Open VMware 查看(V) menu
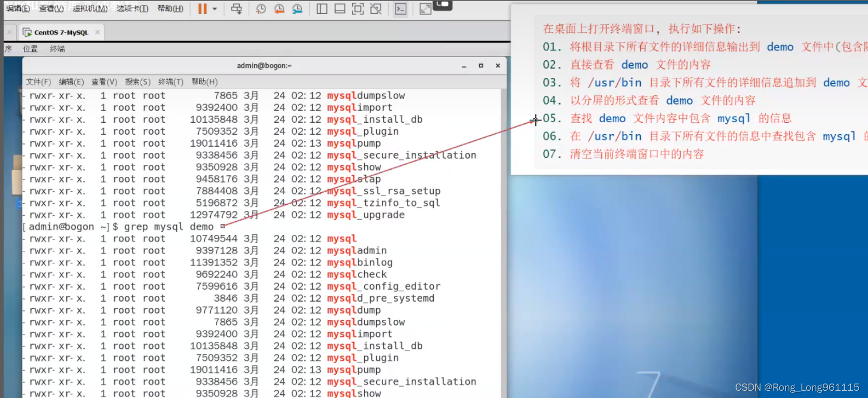 (x=51, y=8)
